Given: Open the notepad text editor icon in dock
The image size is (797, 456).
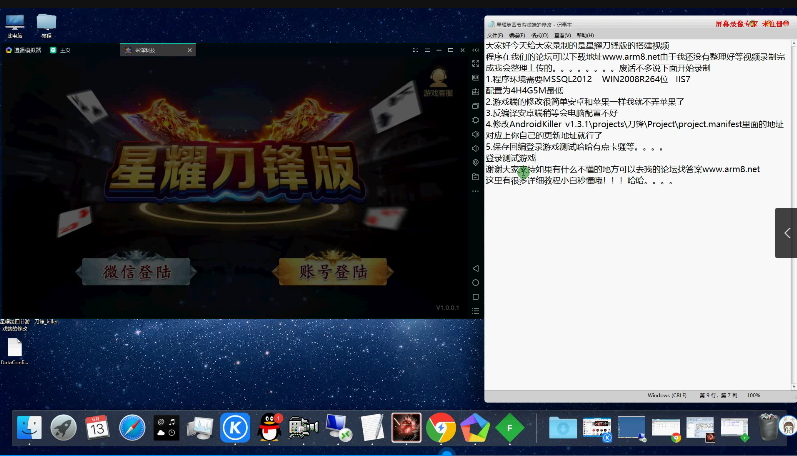Looking at the screenshot, I should (372, 427).
